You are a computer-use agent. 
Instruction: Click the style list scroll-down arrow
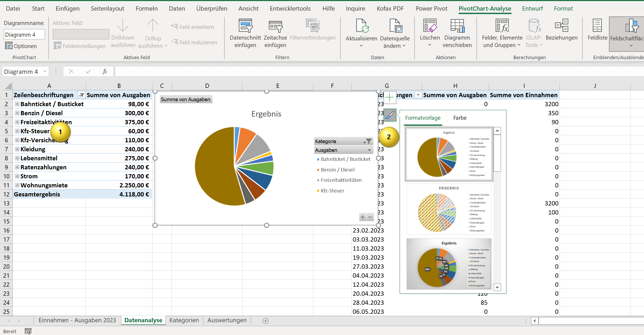tap(497, 287)
